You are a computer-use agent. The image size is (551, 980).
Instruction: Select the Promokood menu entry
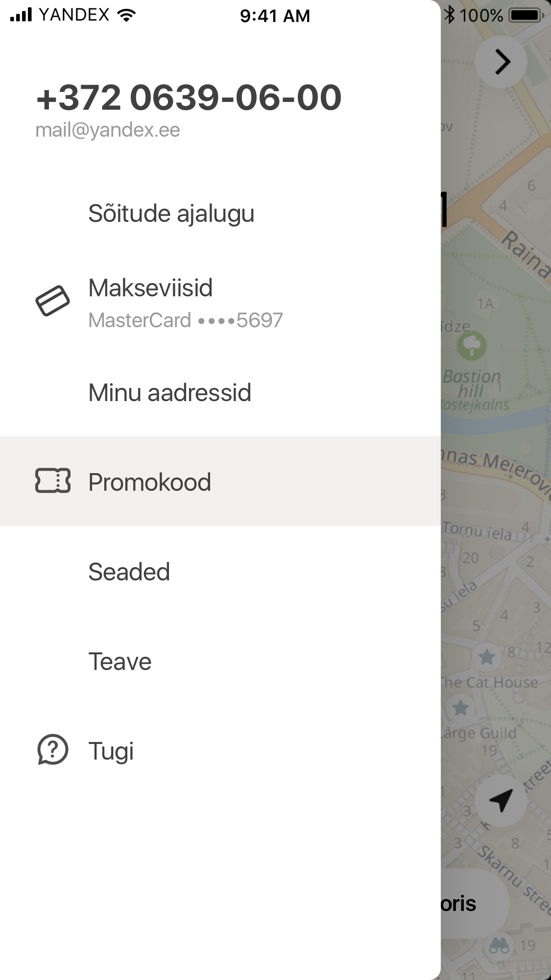click(x=149, y=482)
